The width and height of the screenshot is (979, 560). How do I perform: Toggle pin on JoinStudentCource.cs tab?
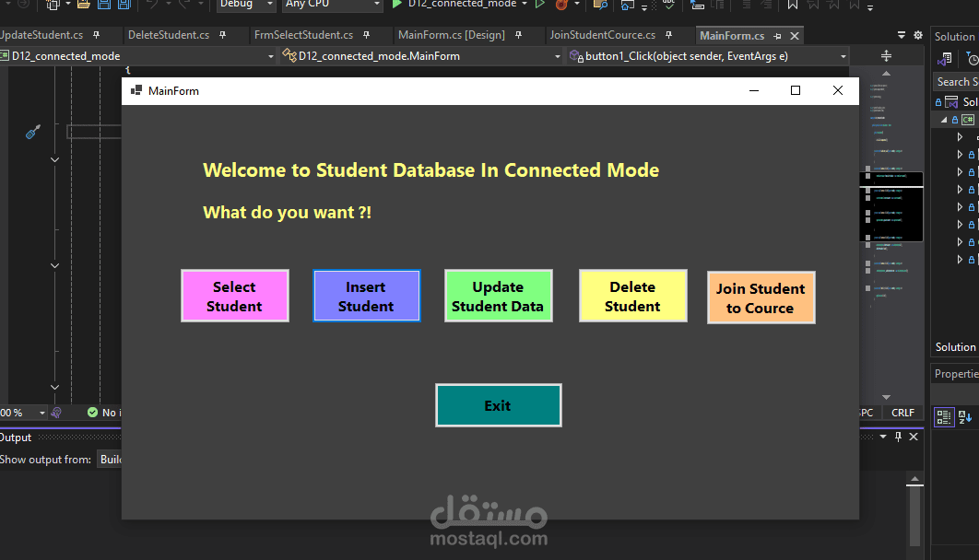[668, 35]
